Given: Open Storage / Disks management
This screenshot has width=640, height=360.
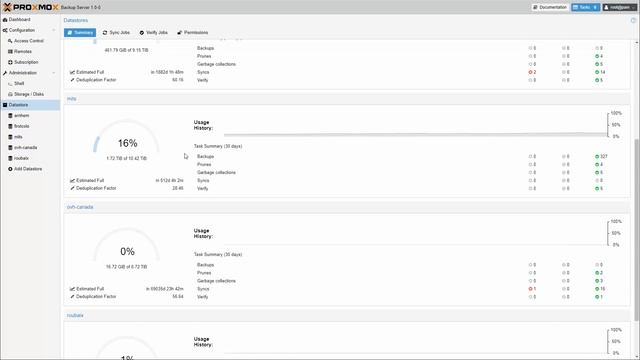Looking at the screenshot, I should coord(29,94).
